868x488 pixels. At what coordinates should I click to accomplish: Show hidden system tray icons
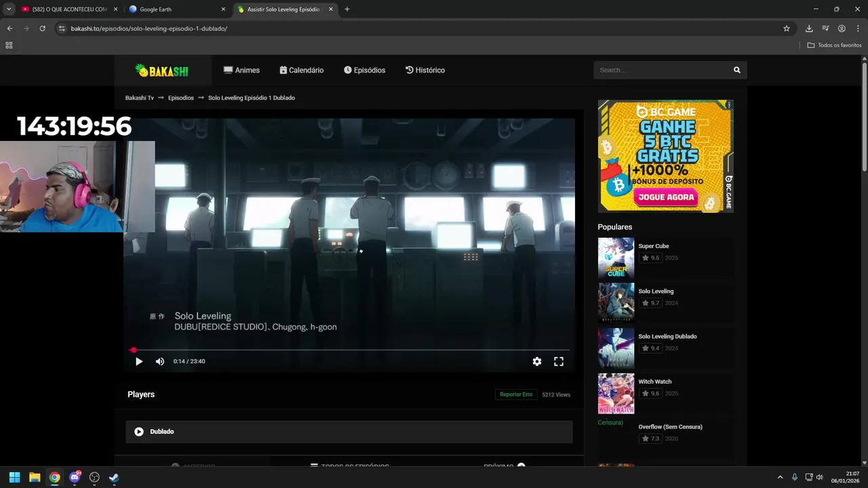(780, 477)
